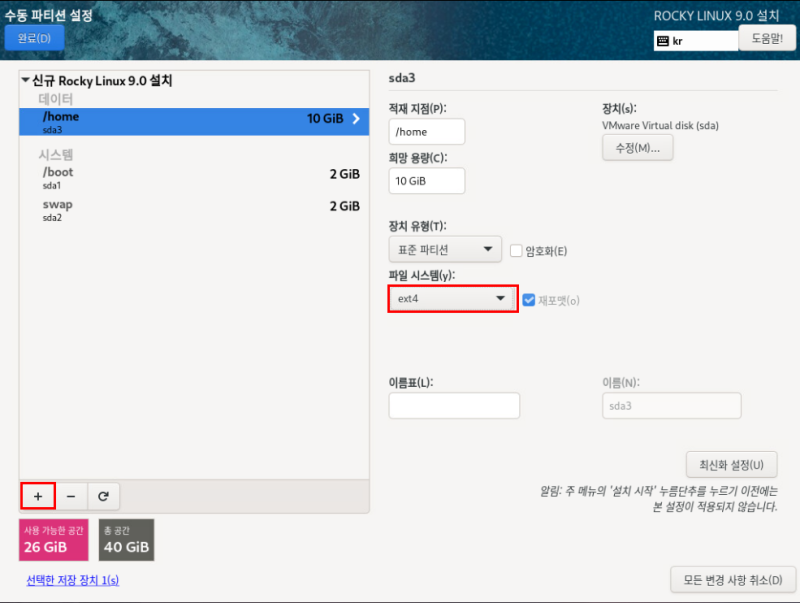The width and height of the screenshot is (800, 603).
Task: Select the kr keyboard layout indicator
Action: [x=696, y=41]
